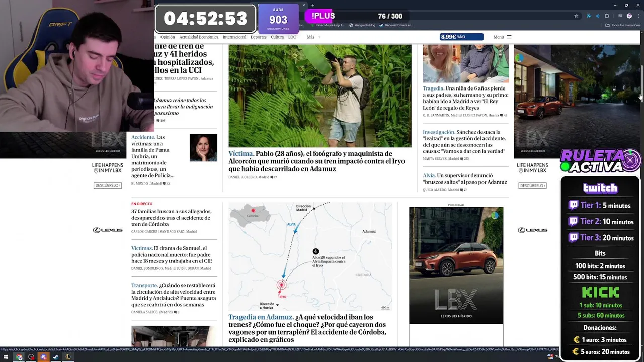Viewport: 644px width, 362px height.
Task: Read the drama de Samuel policía article
Action: 172,254
